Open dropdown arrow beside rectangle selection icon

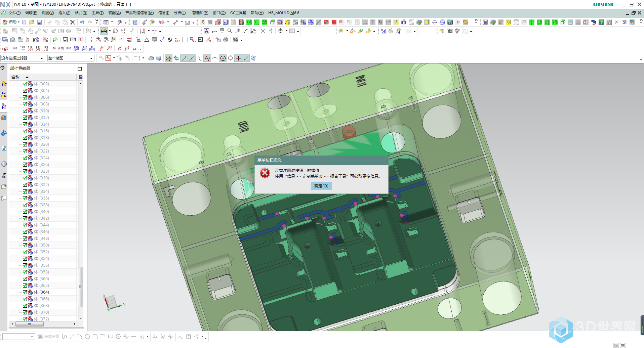[143, 58]
